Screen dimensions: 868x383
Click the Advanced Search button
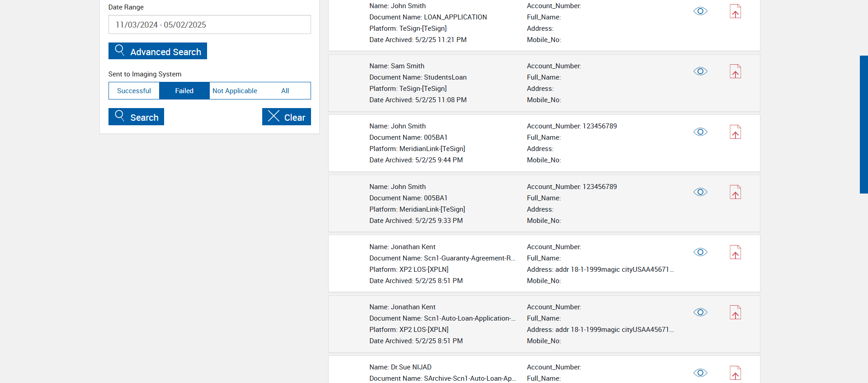click(158, 51)
